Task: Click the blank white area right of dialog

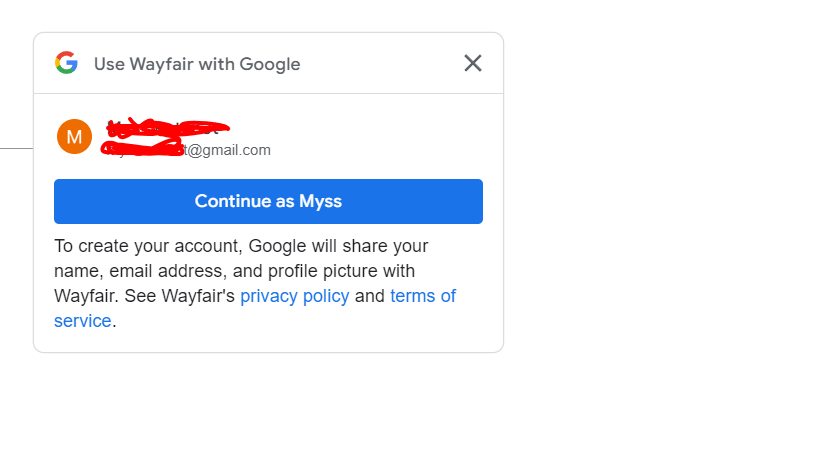Action: tap(663, 212)
